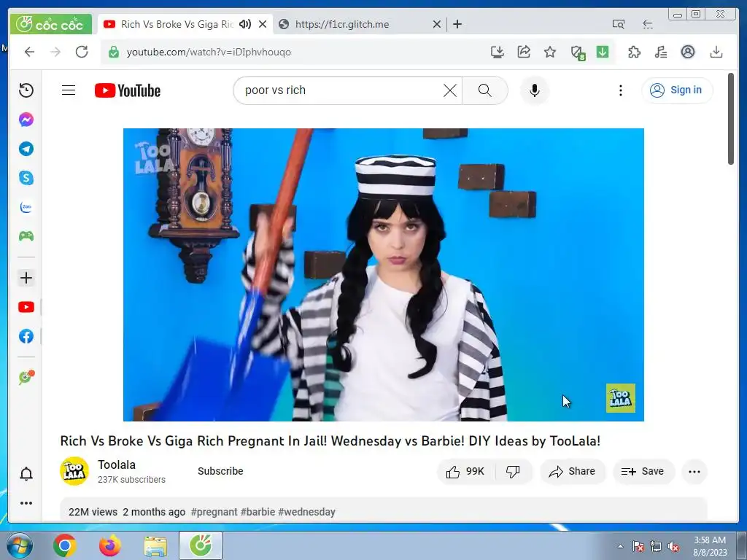Open more actions menu beside Save
Image resolution: width=747 pixels, height=560 pixels.
click(694, 472)
